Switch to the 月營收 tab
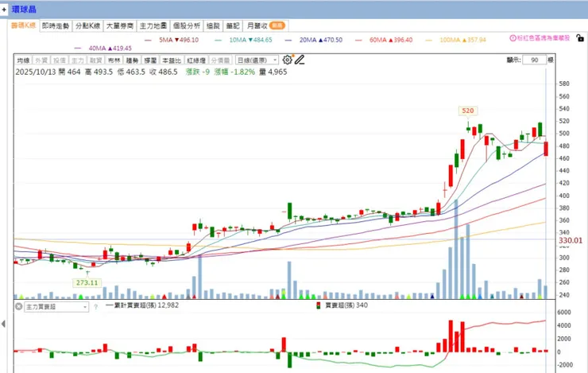The image size is (588, 373). tap(265, 26)
